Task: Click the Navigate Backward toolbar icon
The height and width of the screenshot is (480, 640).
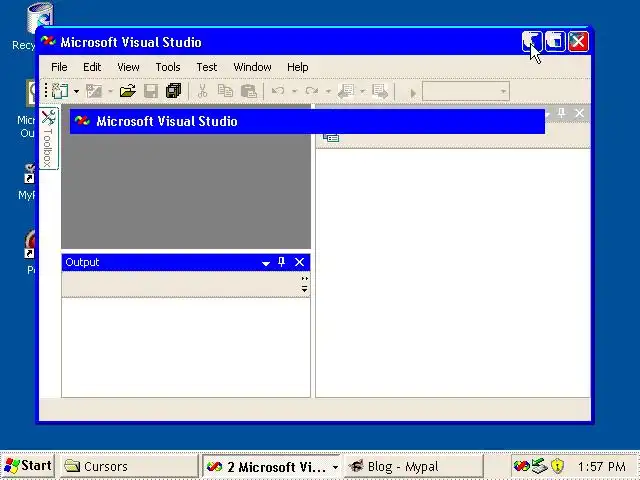Action: [346, 91]
